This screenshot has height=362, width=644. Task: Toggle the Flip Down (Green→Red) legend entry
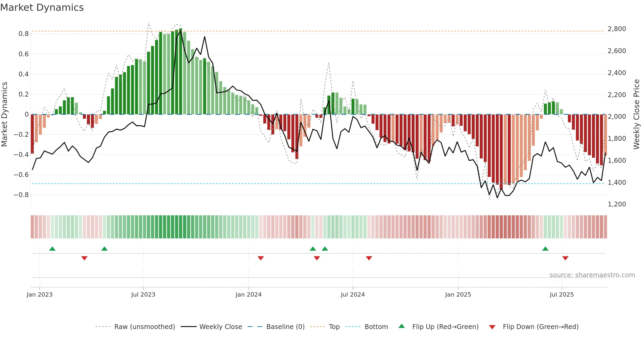pyautogui.click(x=534, y=327)
